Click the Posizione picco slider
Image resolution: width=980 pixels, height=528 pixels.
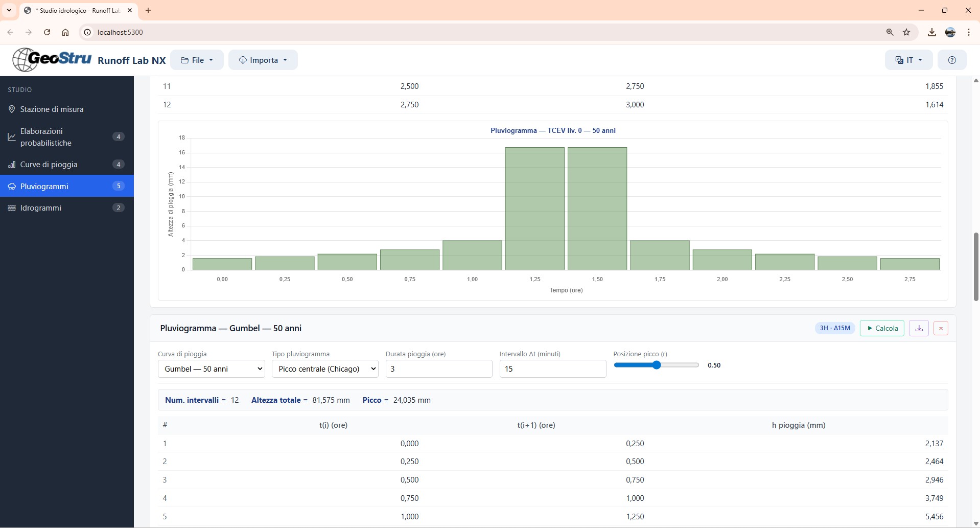pyautogui.click(x=656, y=365)
